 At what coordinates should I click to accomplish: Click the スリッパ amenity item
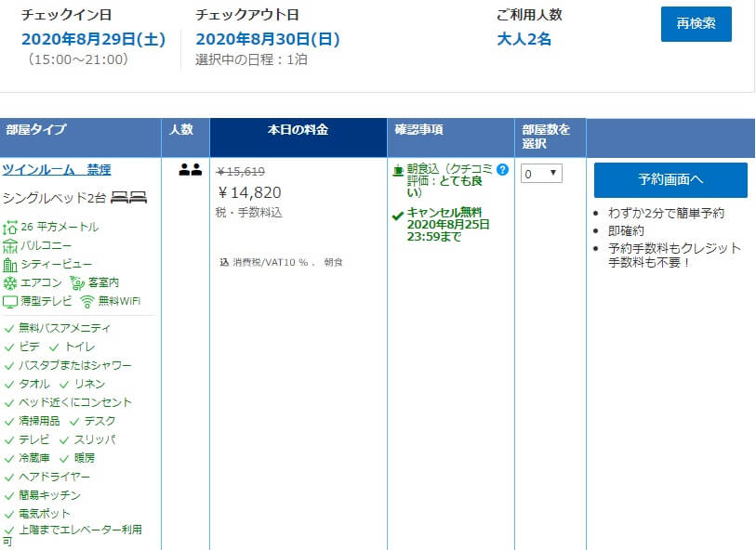point(95,439)
